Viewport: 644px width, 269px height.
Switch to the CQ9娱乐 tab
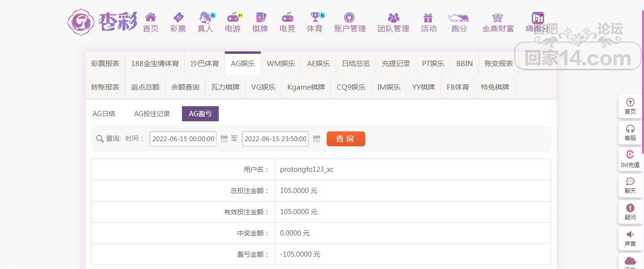point(351,87)
